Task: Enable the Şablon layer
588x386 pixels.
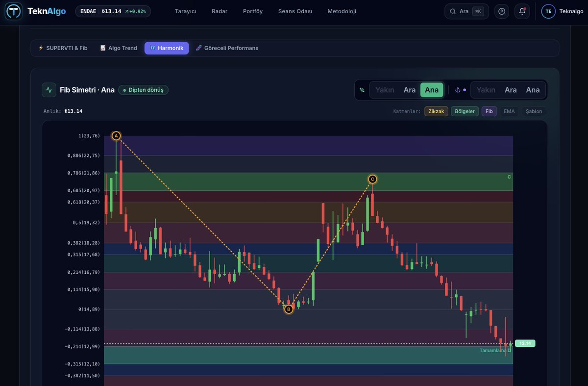Action: click(534, 111)
